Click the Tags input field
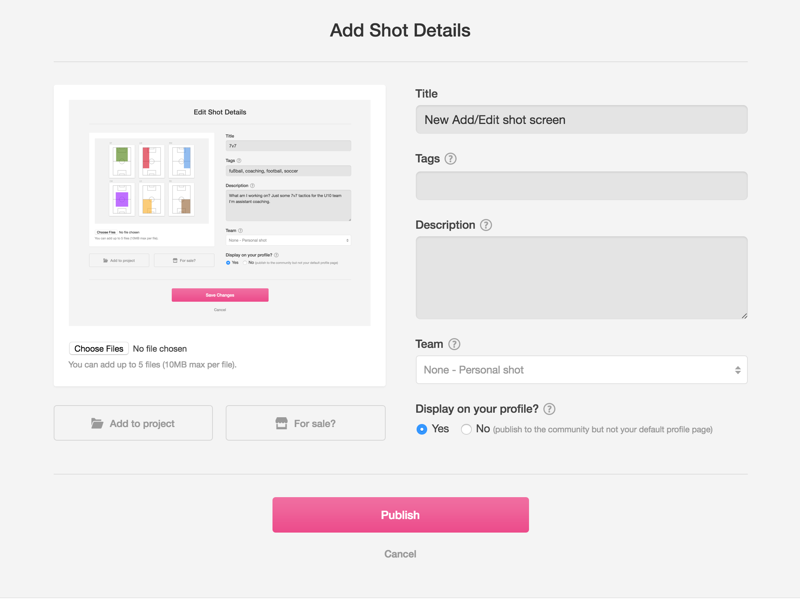The image size is (800, 600). tap(581, 186)
